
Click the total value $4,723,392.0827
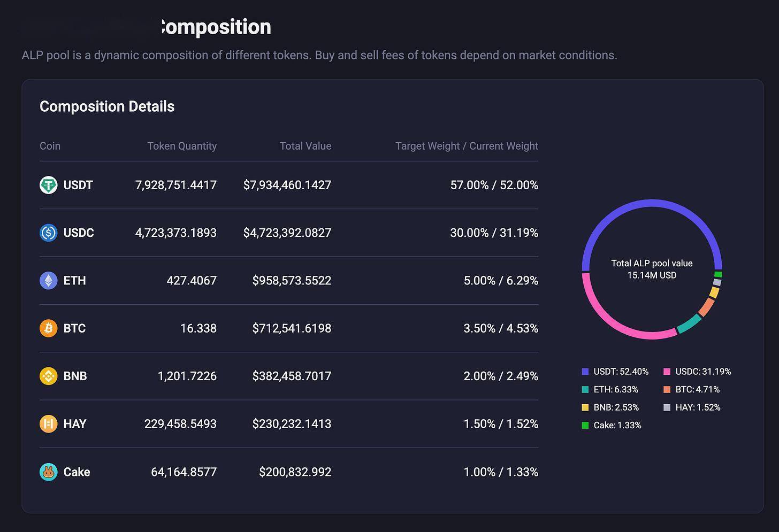(x=287, y=233)
